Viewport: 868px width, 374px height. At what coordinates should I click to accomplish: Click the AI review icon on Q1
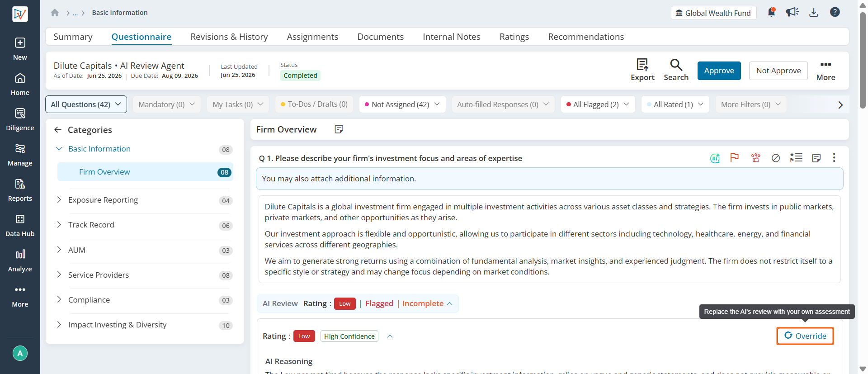click(x=715, y=158)
